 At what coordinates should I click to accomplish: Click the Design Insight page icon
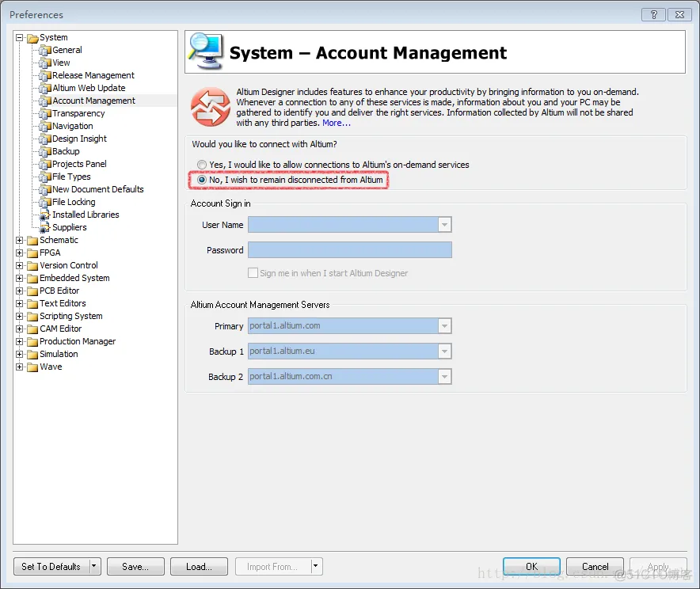tap(45, 139)
